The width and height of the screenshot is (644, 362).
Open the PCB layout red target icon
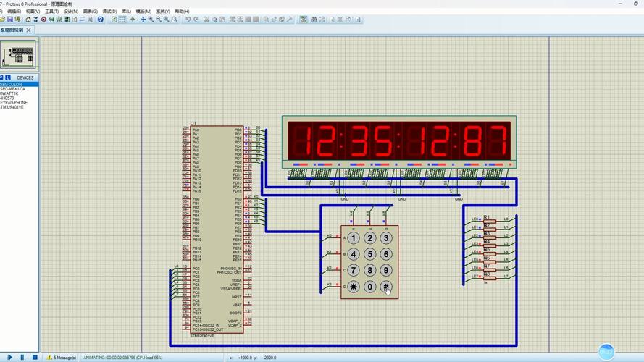coord(43,20)
